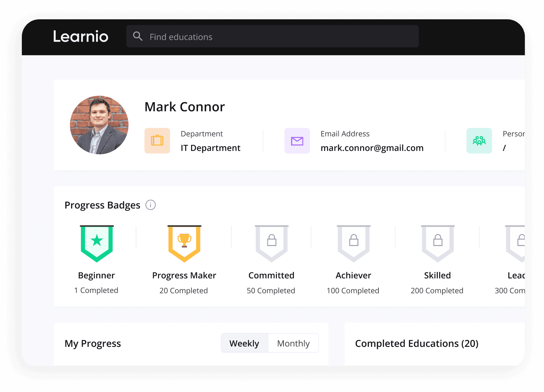Click the green people group icon
The height and width of the screenshot is (392, 544).
click(479, 140)
